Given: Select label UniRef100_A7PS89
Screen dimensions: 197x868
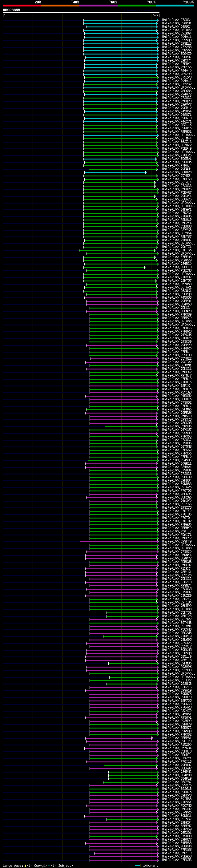Looking at the screenshot, I should 176,315.
